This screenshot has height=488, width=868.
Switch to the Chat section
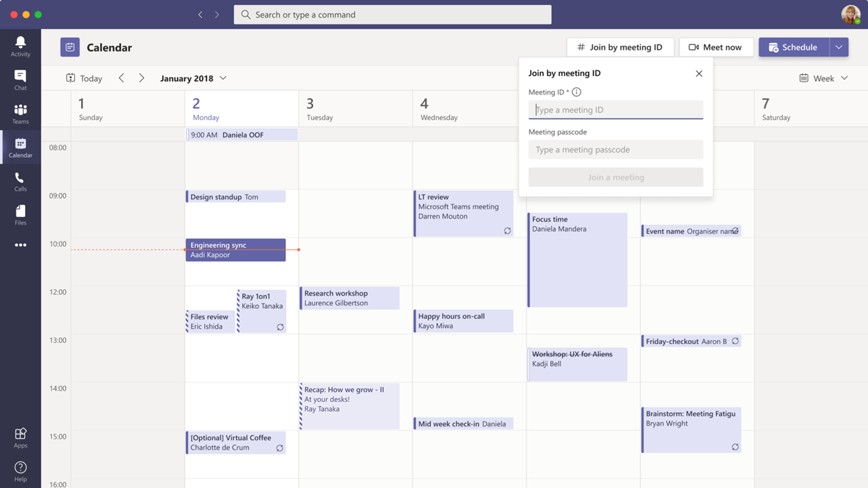20,78
